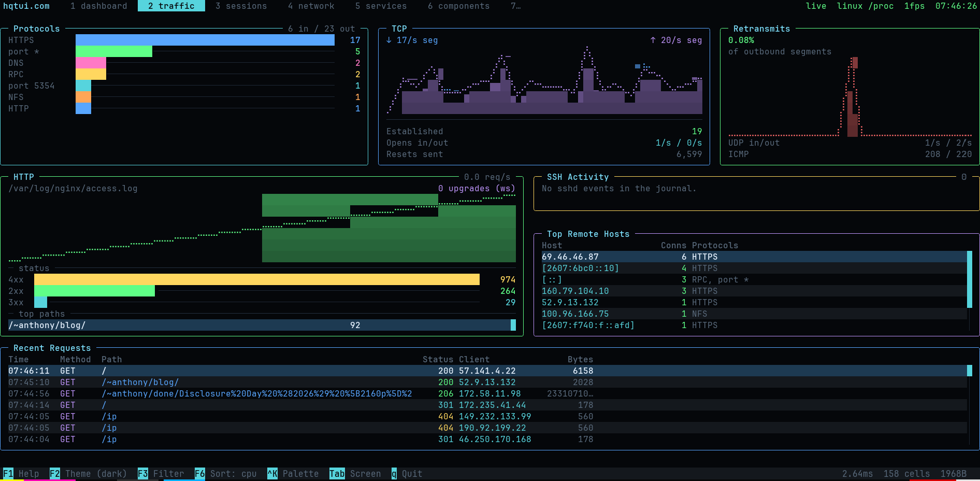The width and height of the screenshot is (980, 481).
Task: Click the /var/log/nginx/access.log path
Action: coord(73,188)
